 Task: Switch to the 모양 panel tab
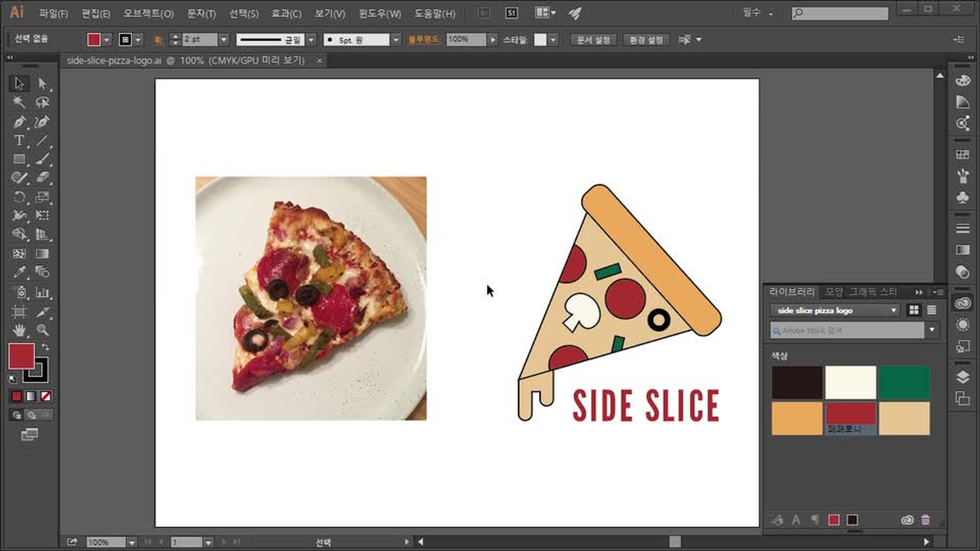click(834, 292)
